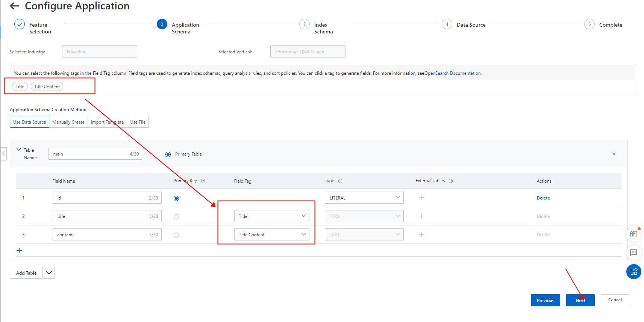
Task: Click the Application Schema Creation Method heading
Action: pyautogui.click(x=48, y=110)
